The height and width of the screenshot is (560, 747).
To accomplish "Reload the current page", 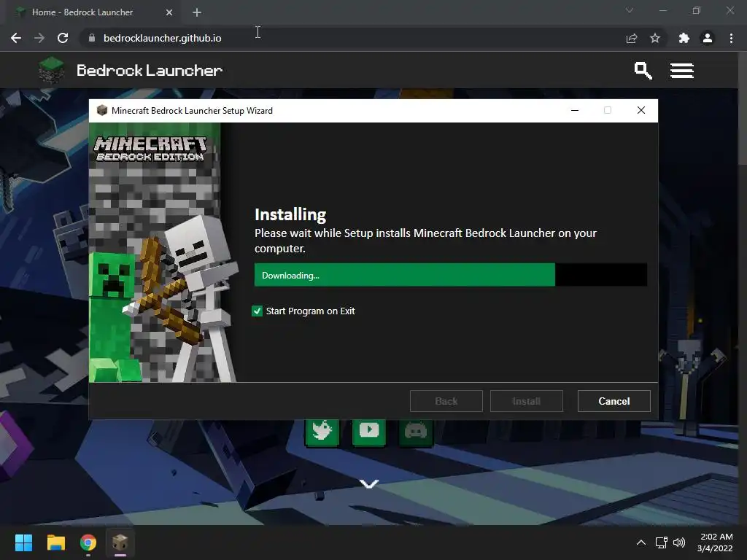I will [x=63, y=38].
